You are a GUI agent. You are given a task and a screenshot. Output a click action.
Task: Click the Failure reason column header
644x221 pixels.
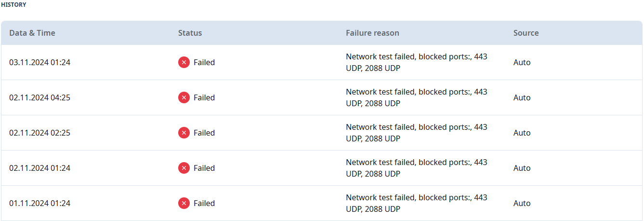(372, 33)
